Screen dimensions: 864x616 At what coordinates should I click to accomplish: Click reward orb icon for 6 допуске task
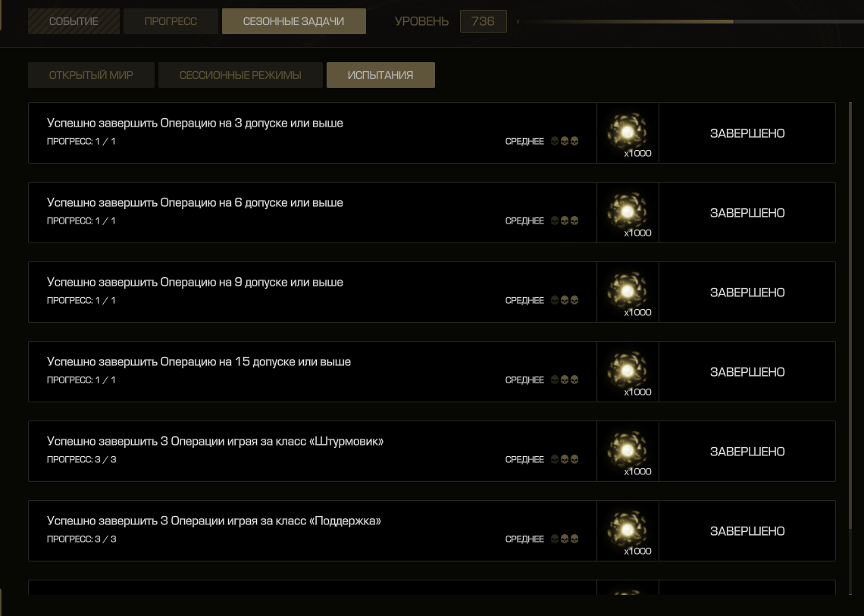pos(627,211)
